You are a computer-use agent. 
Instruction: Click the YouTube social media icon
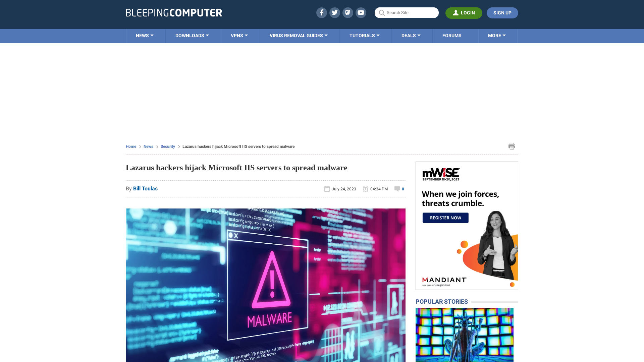(x=361, y=12)
